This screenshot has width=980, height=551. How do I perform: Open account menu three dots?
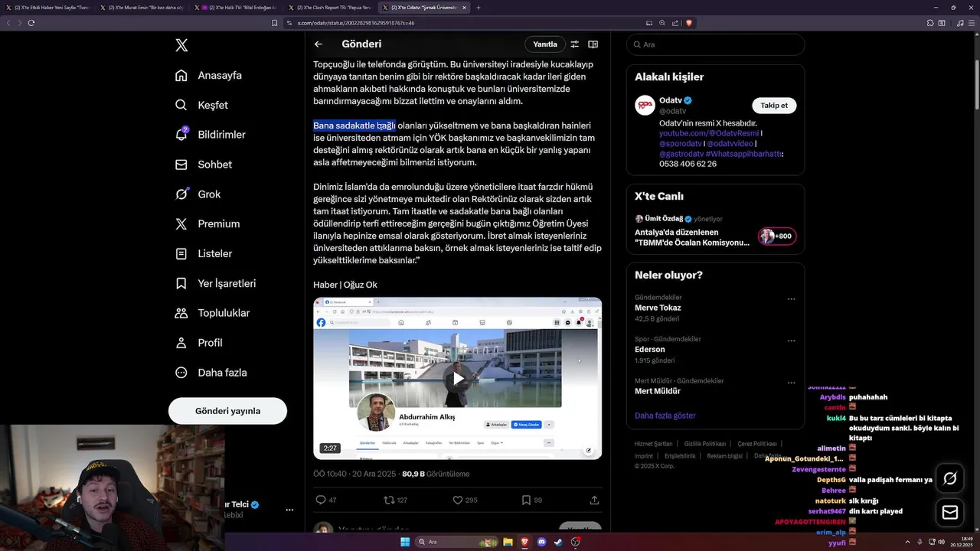[289, 510]
